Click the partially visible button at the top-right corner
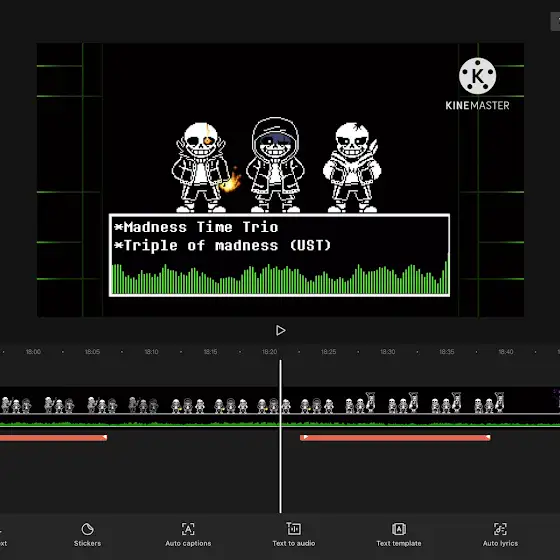Viewport: 560px width, 560px height. click(x=555, y=21)
